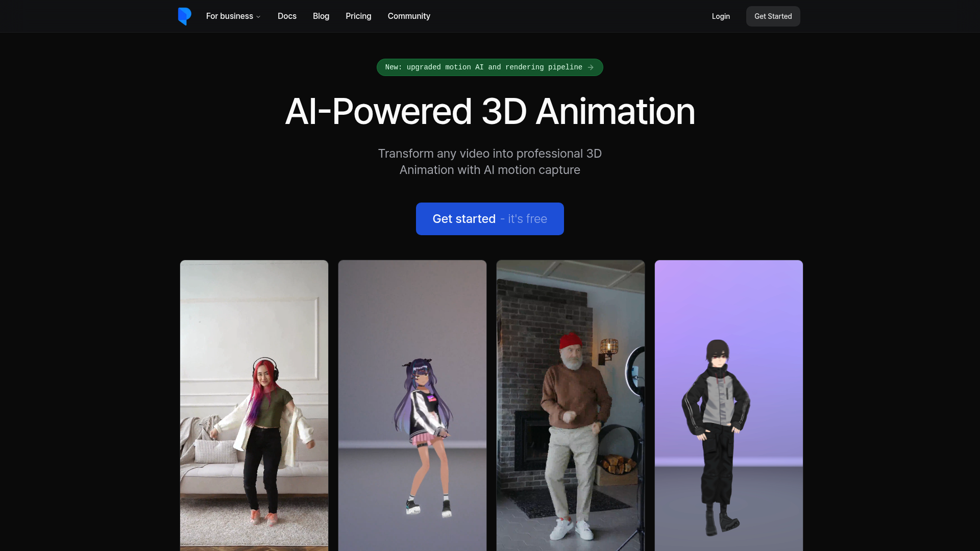
Task: Navigate to the Blog section
Action: pyautogui.click(x=321, y=16)
